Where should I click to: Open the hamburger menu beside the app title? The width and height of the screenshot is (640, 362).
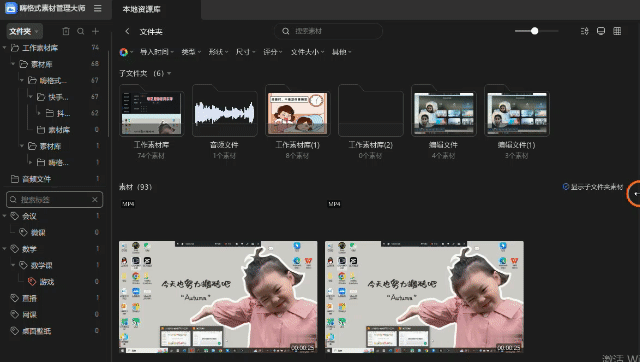click(x=98, y=8)
